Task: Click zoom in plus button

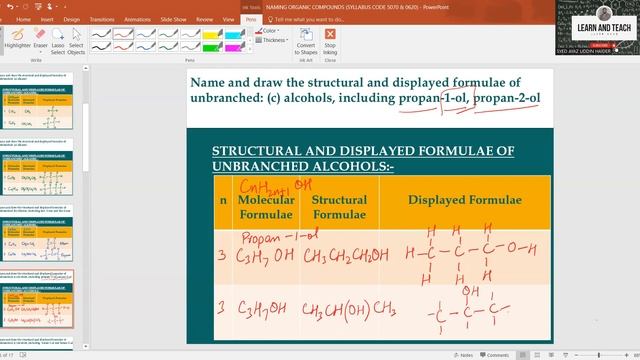Action: [x=627, y=355]
